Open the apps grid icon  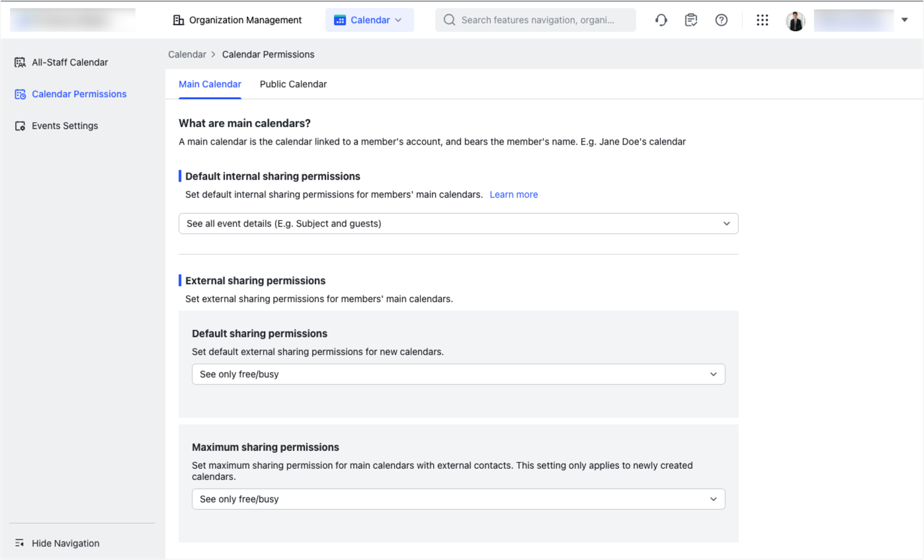[763, 20]
